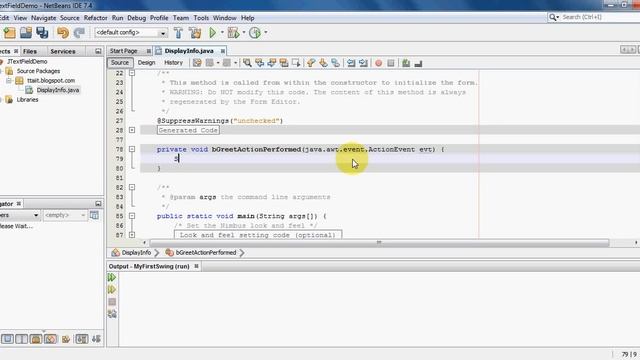Open the Refactor menu
This screenshot has height=360, width=640.
click(96, 18)
